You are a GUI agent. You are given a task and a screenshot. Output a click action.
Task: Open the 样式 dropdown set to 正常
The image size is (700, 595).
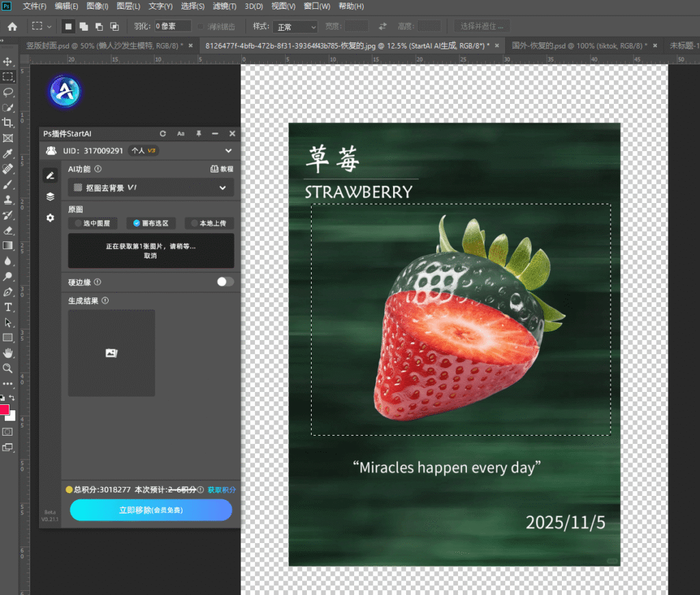coord(295,27)
